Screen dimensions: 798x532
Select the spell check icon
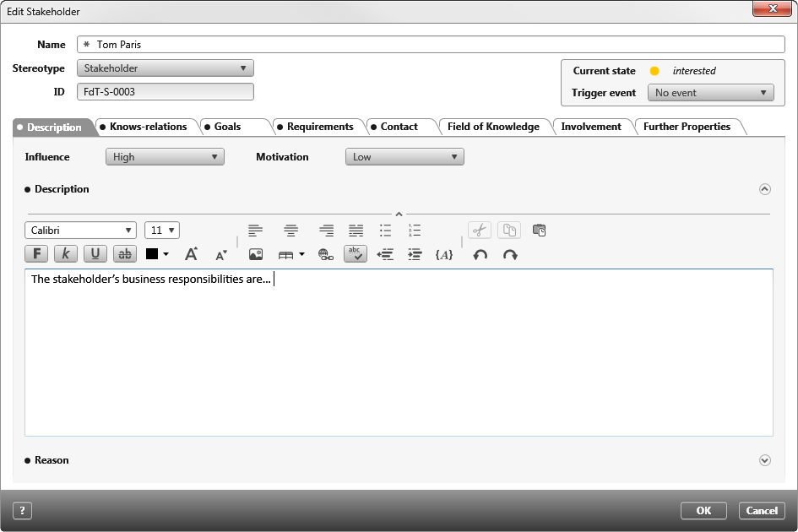click(355, 253)
